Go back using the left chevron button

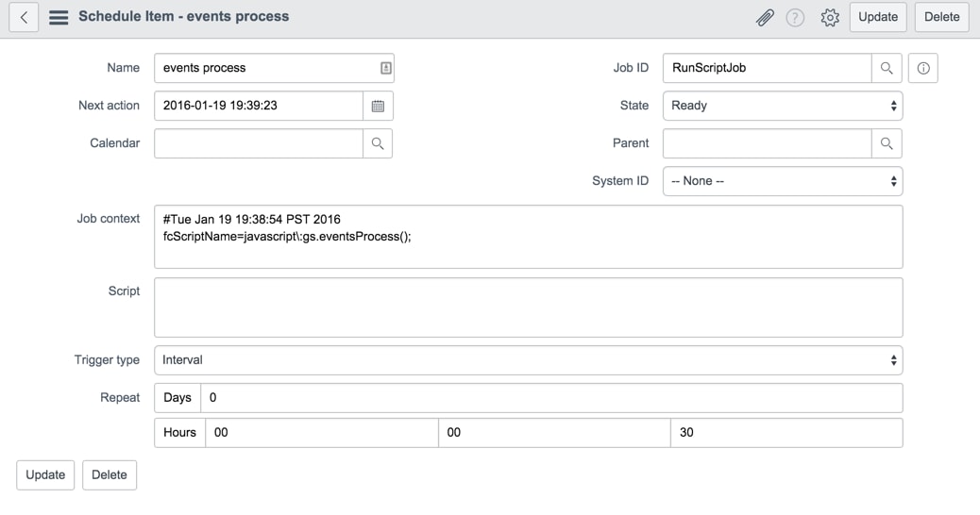tap(24, 17)
